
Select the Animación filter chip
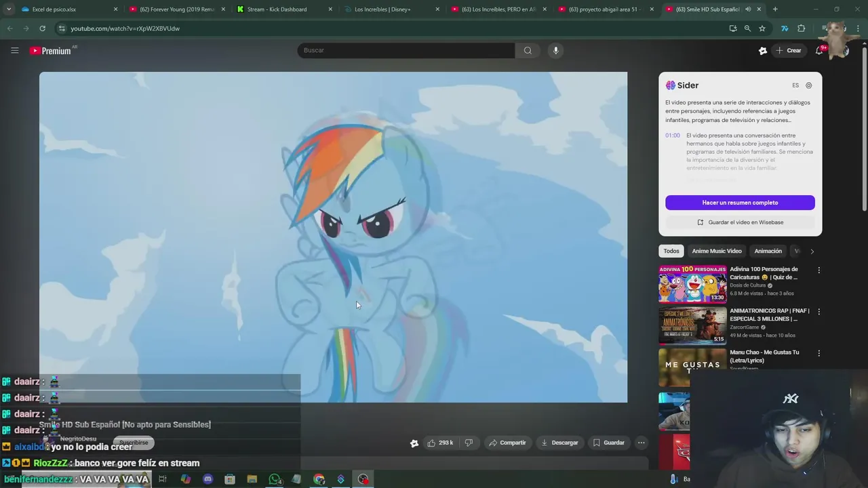click(x=768, y=251)
